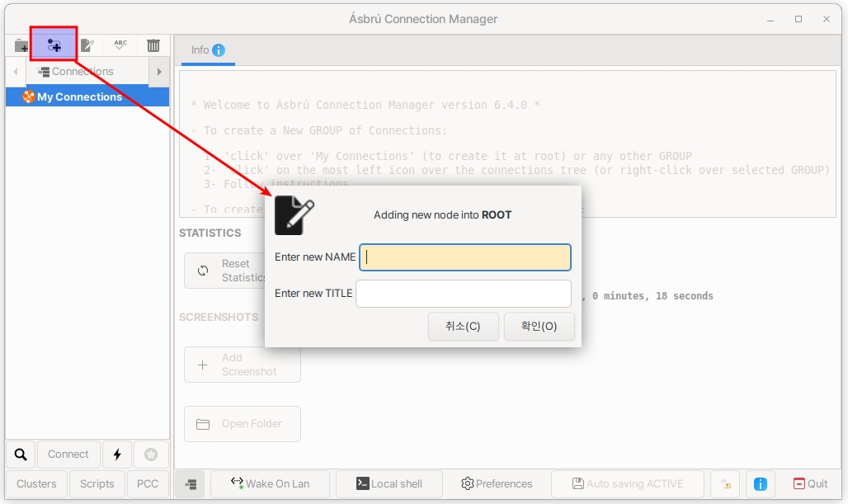Click the lightning quick connect icon
The height and width of the screenshot is (504, 848).
pyautogui.click(x=117, y=455)
